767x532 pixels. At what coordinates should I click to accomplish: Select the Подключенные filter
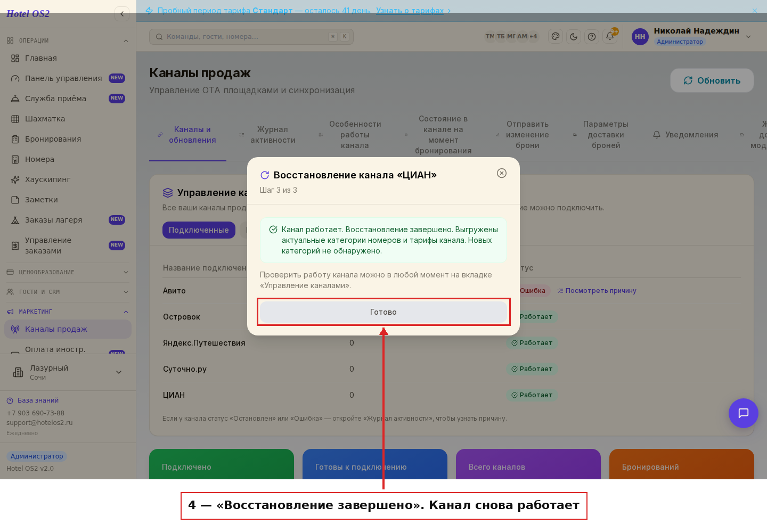[199, 230]
